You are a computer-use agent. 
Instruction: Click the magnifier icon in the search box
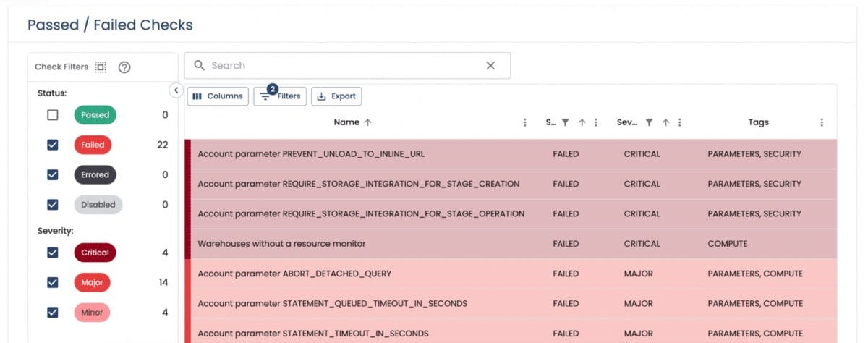[x=200, y=65]
